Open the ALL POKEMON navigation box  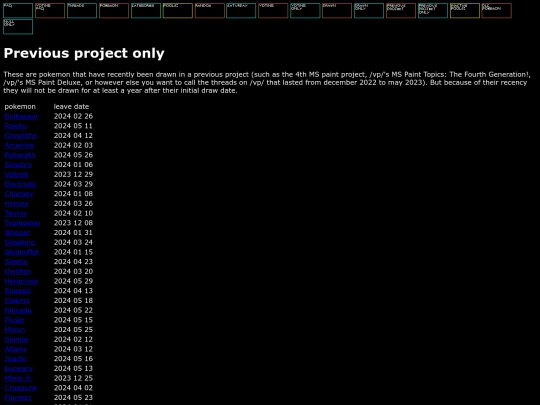pos(497,11)
